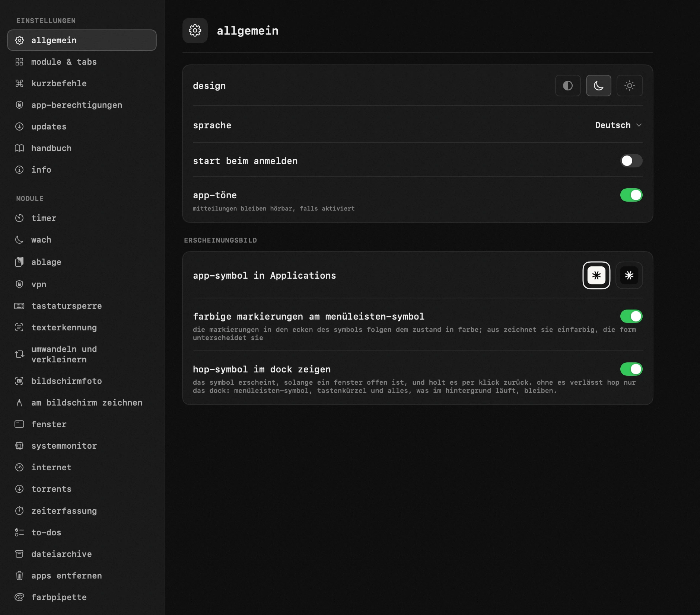700x615 pixels.
Task: Turn off farbige markierungen toggle
Action: (x=631, y=316)
